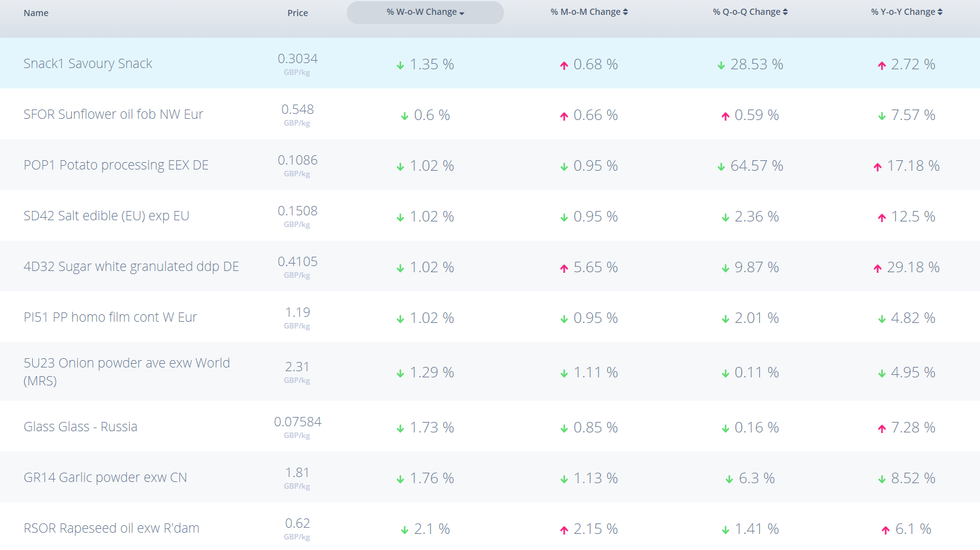This screenshot has height=550, width=980.
Task: Select the 4.95 % Y-o-Y value
Action: tap(913, 372)
